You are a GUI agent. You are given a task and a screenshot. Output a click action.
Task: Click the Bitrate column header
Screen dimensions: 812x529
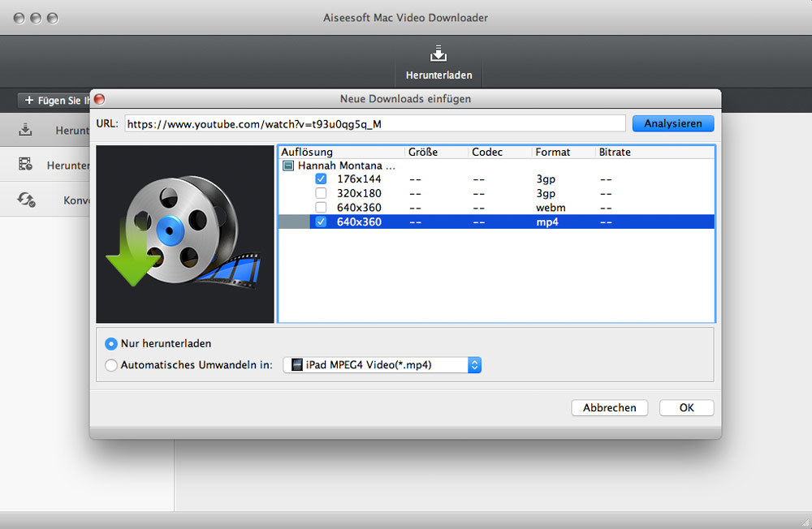click(x=655, y=153)
